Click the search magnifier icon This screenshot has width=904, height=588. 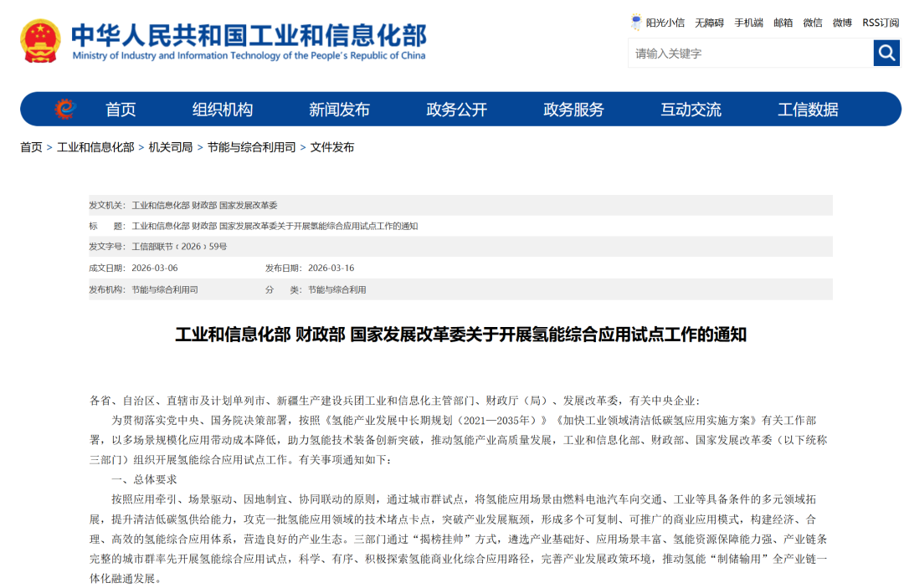tap(886, 52)
